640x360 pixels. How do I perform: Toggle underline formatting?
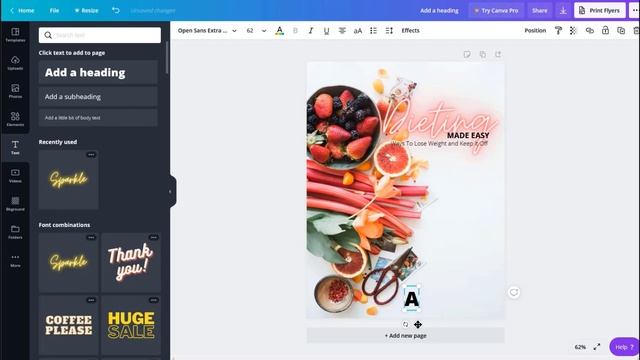point(327,31)
